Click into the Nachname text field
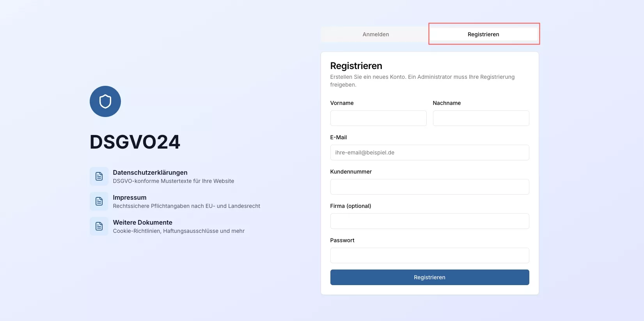 click(481, 118)
